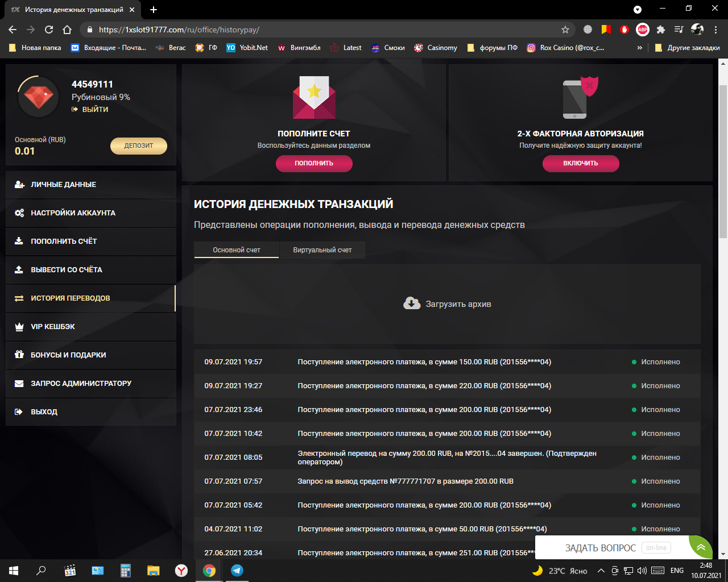Select ИСТОРИЯ ПЕРЕВОДОВ menu item
The height and width of the screenshot is (582, 728).
[x=91, y=298]
